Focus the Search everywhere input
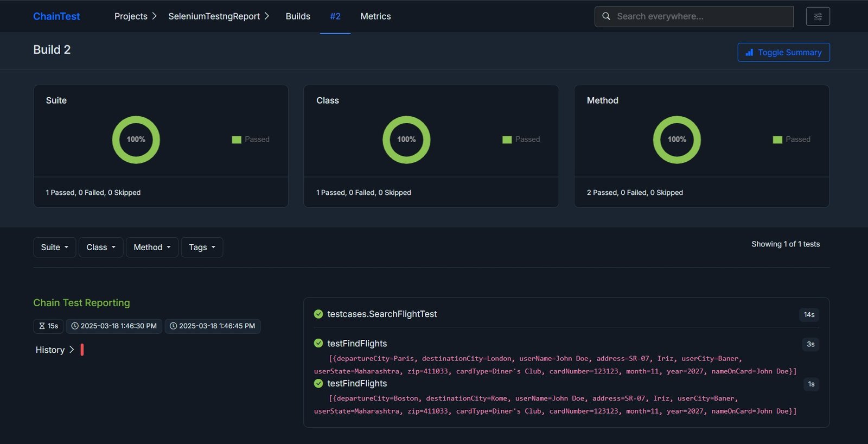Viewport: 868px width, 444px height. (694, 16)
